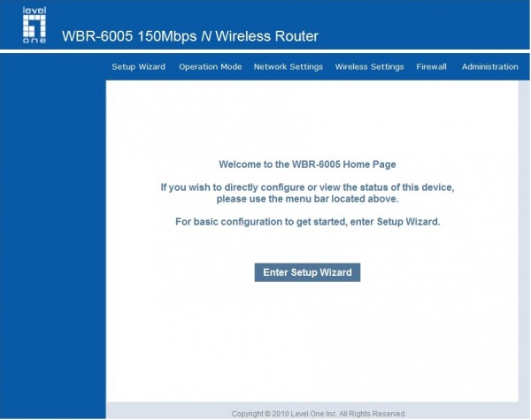Image resolution: width=531 pixels, height=420 pixels.
Task: Select the Firewall menu item
Action: [x=431, y=66]
